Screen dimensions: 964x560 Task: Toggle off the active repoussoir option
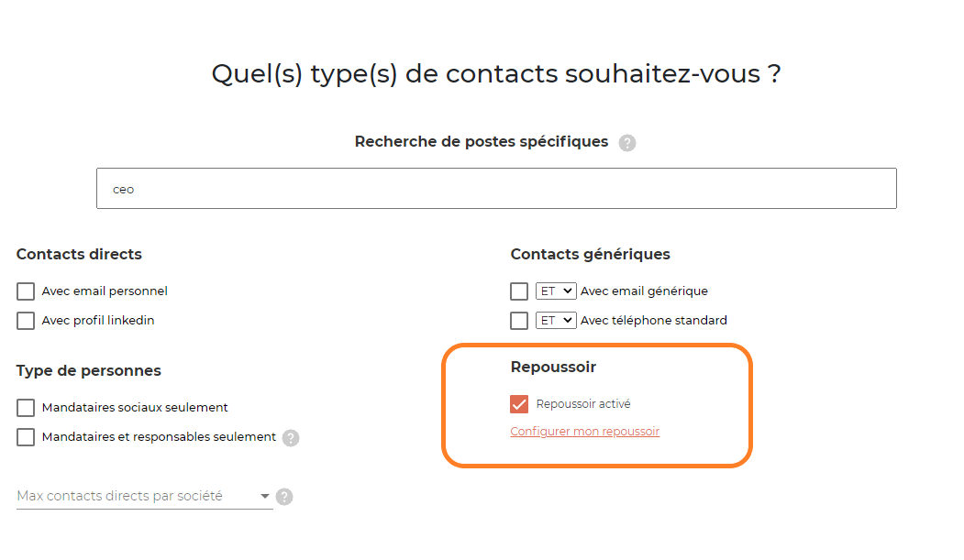519,403
